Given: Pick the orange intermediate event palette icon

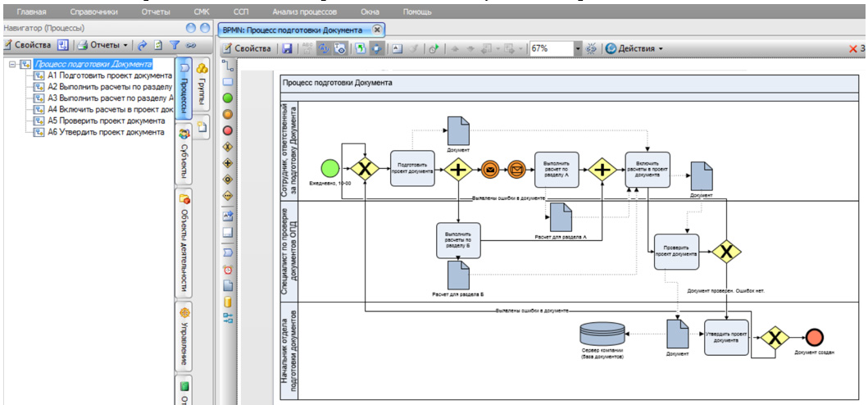Looking at the screenshot, I should 229,114.
